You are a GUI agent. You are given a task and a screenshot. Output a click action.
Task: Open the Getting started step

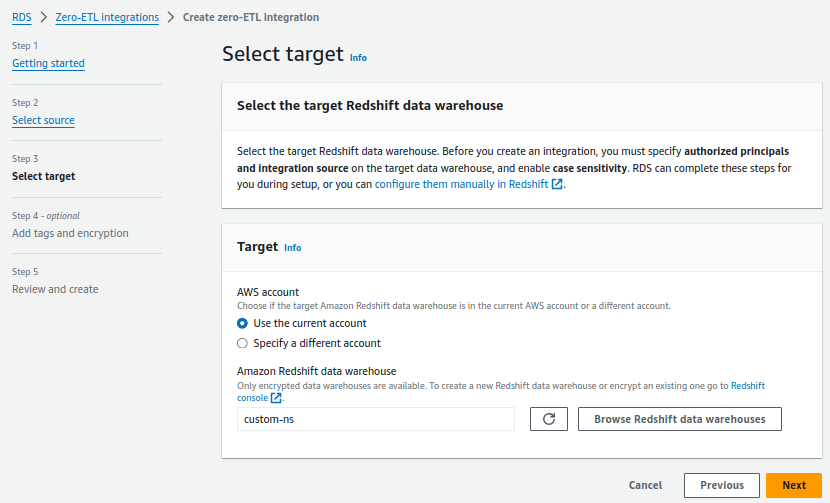pyautogui.click(x=48, y=63)
